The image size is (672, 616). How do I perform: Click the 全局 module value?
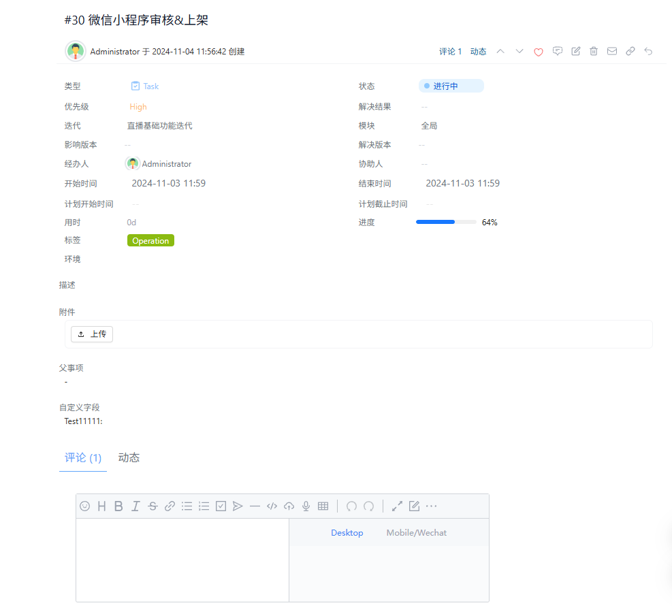(x=429, y=125)
